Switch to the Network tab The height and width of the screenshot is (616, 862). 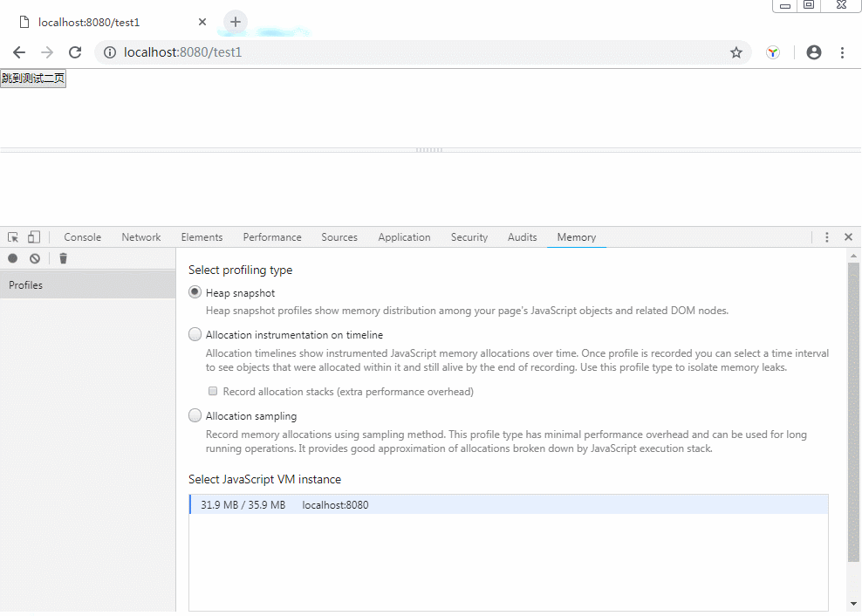pos(141,237)
